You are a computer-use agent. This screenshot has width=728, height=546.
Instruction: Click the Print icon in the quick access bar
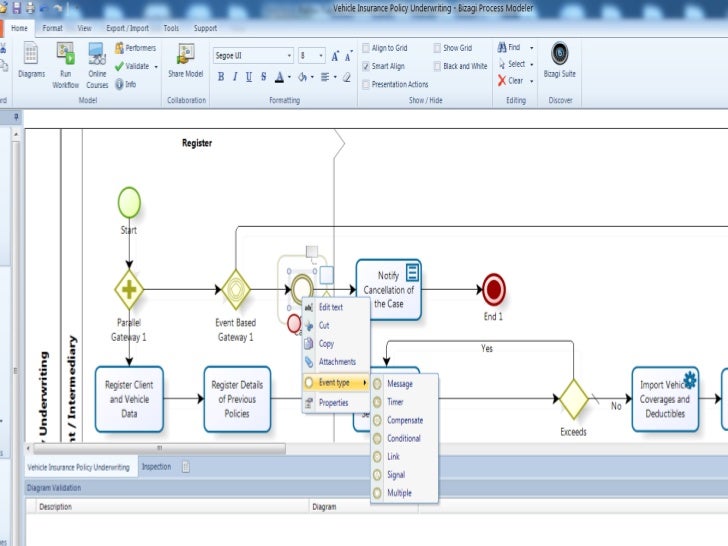tap(31, 8)
